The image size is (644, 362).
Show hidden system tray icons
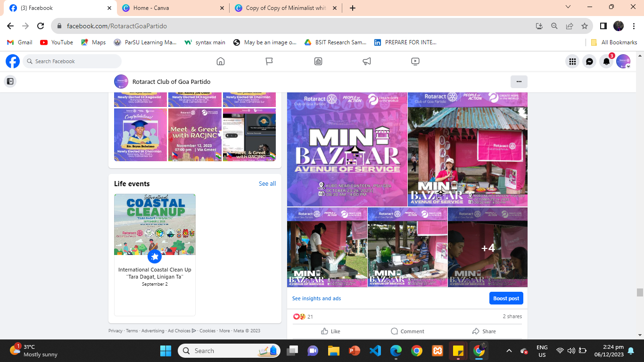click(509, 351)
